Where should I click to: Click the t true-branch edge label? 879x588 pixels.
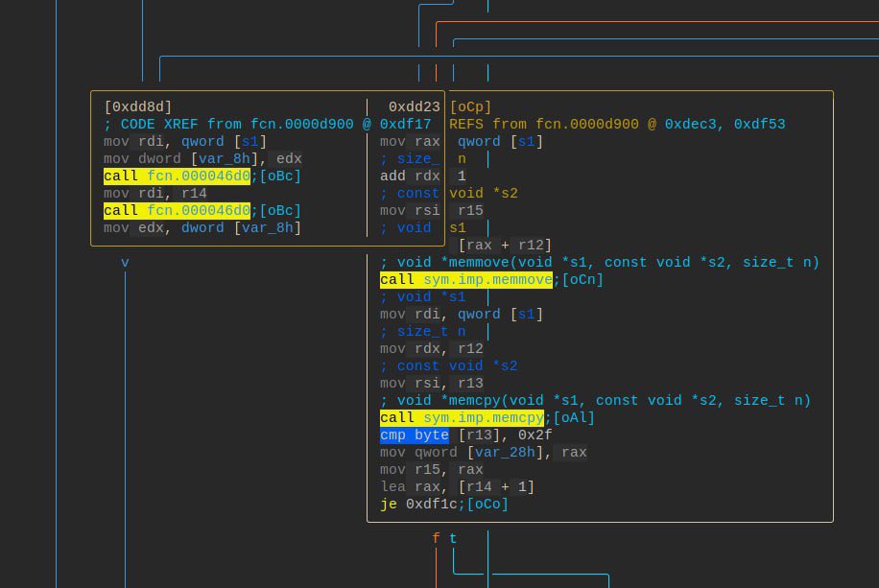point(452,538)
